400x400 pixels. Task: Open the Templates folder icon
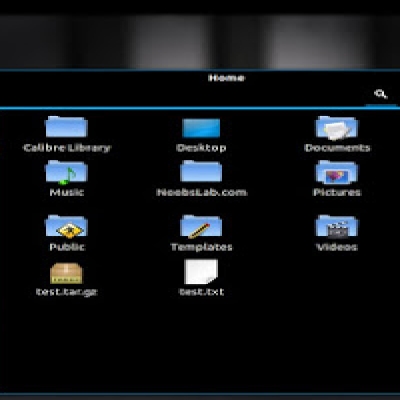click(x=201, y=227)
